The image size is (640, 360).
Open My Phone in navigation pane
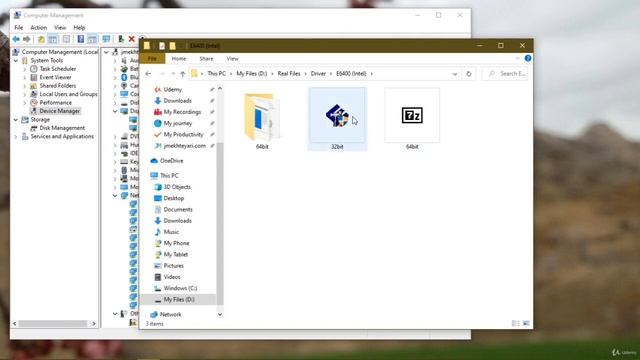(176, 243)
